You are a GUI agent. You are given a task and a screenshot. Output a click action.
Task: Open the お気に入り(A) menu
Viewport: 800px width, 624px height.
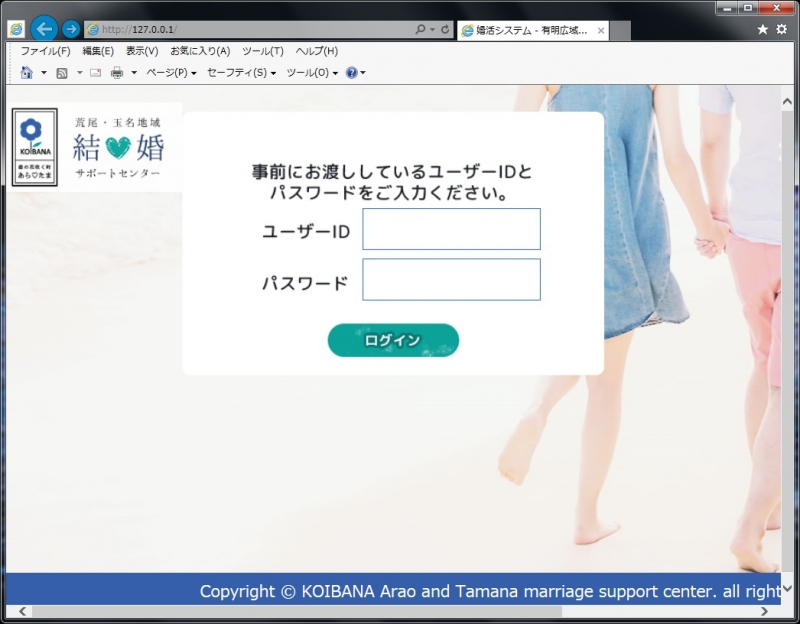click(199, 51)
